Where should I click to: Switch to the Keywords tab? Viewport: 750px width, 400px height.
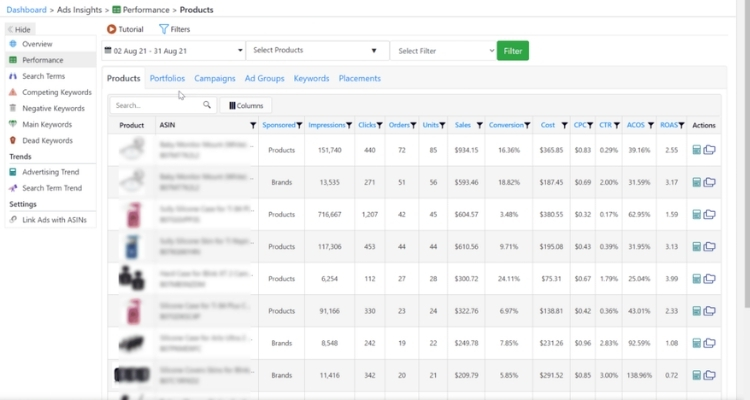(311, 78)
